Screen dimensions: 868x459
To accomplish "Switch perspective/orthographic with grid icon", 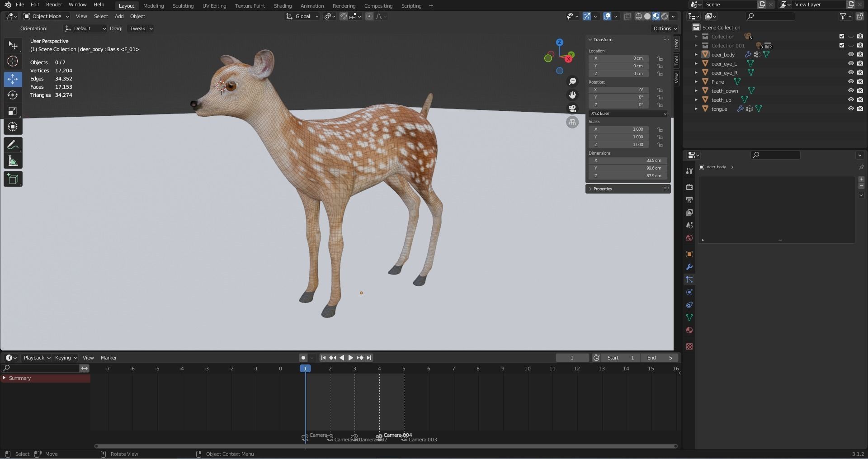I will [x=572, y=122].
